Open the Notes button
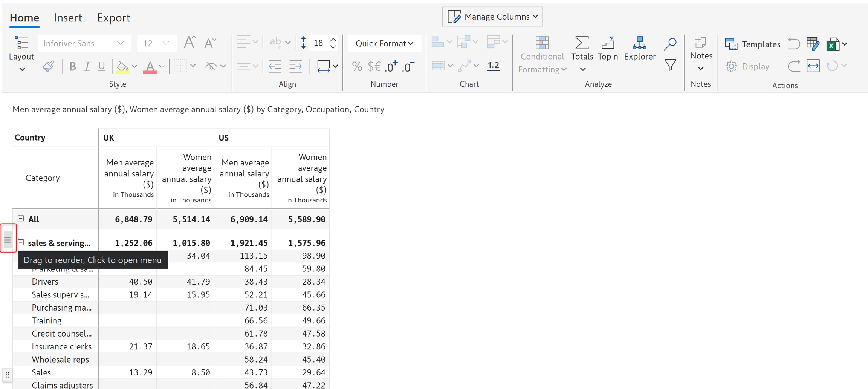Viewport: 868px width, 389px height. (x=701, y=48)
